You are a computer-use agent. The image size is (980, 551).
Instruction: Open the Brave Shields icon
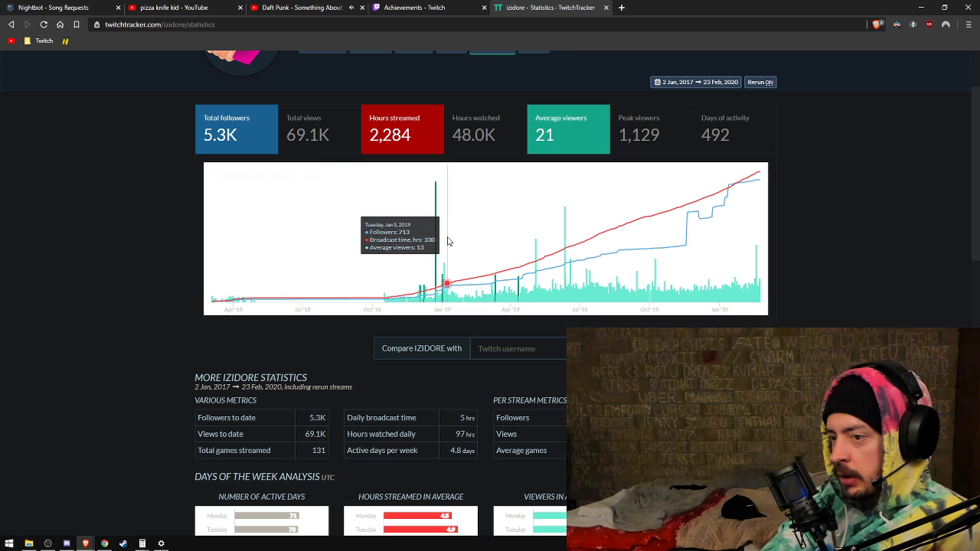pyautogui.click(x=877, y=24)
